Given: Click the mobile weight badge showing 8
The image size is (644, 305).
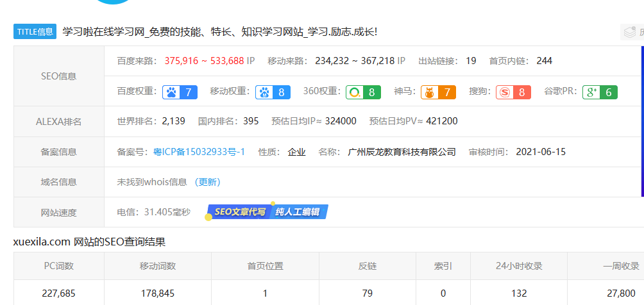Looking at the screenshot, I should pyautogui.click(x=273, y=92).
